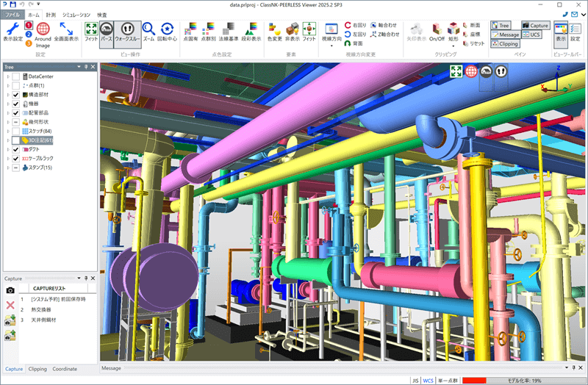Image resolution: width=588 pixels, height=385 pixels.
Task: Click the 右回り rotate right button
Action: (x=358, y=24)
